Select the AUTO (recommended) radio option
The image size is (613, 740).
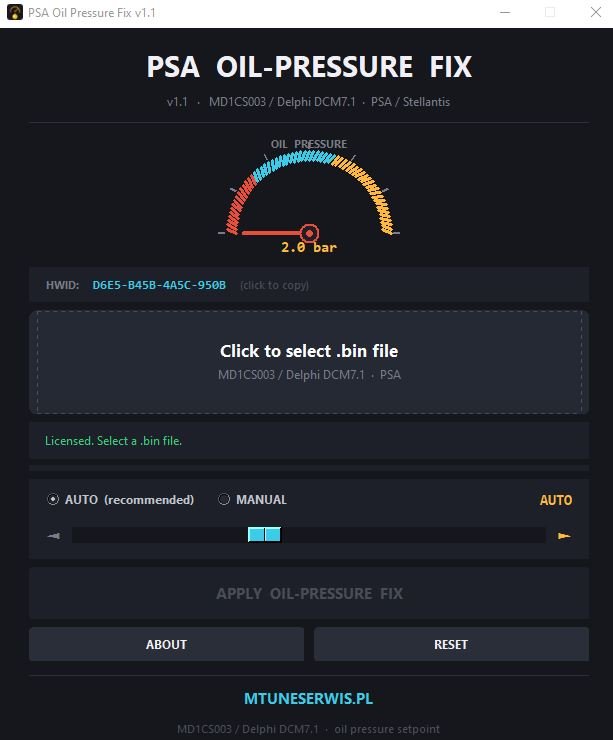(x=53, y=499)
